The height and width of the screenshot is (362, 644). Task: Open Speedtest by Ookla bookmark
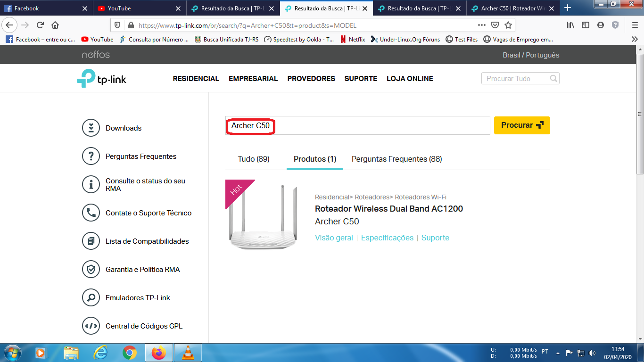click(x=299, y=40)
